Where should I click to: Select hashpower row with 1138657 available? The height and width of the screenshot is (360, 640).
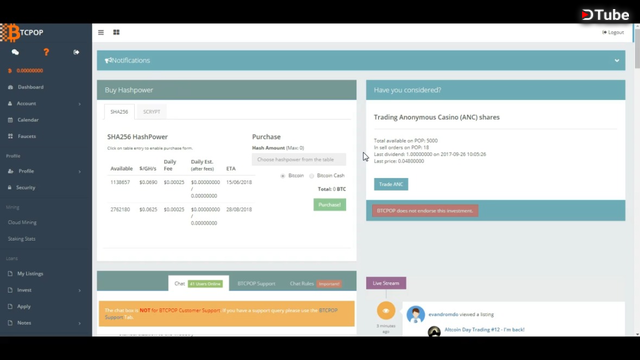181,189
